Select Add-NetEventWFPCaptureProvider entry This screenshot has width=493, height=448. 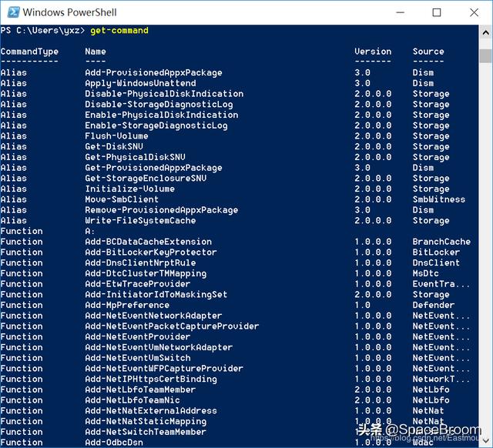[x=164, y=369]
